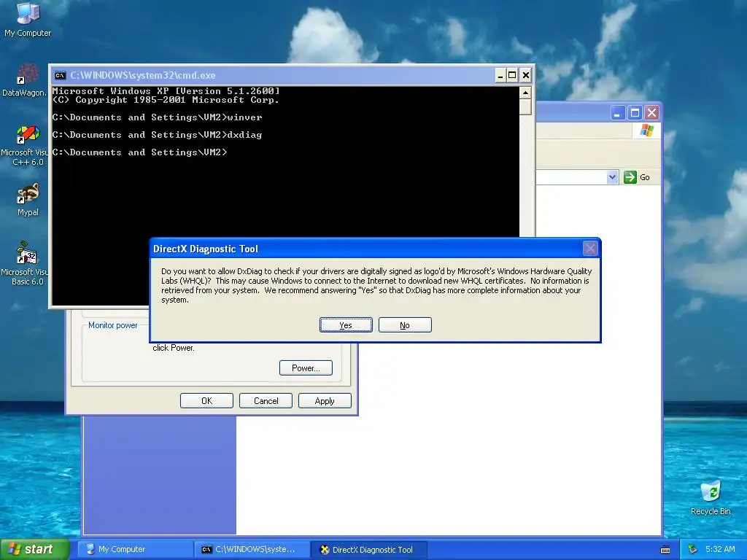747x560 pixels.
Task: Open the Start menu
Action: (x=34, y=550)
